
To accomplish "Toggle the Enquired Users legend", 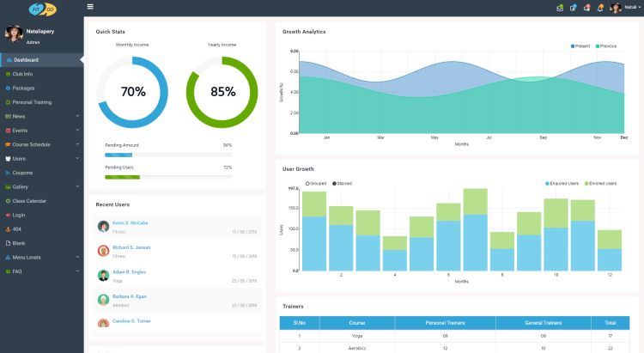I will tap(562, 183).
